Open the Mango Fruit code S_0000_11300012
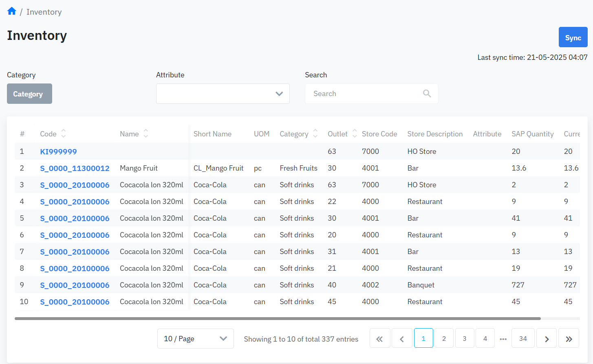The width and height of the screenshot is (593, 364). tap(75, 168)
